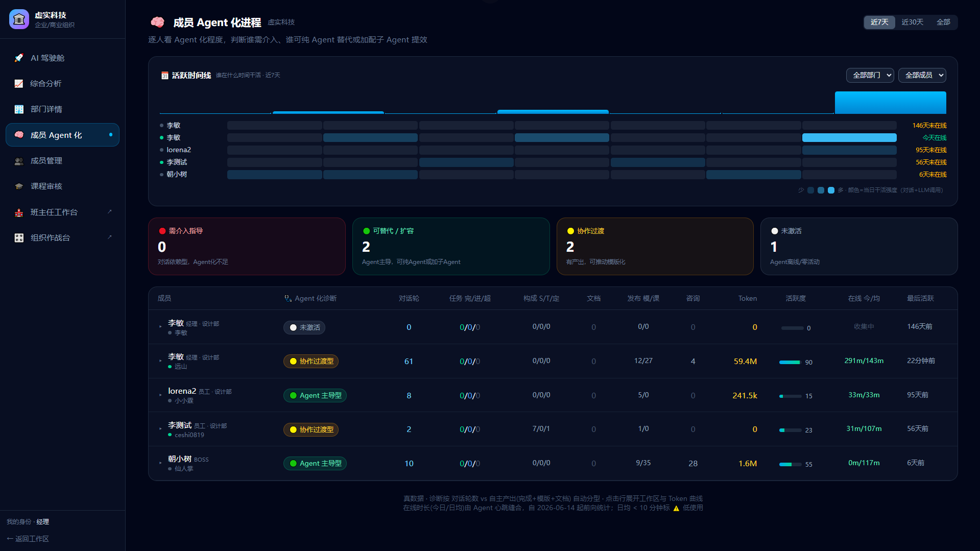Switch time range to 全部
Image resolution: width=980 pixels, height=551 pixels.
point(943,22)
